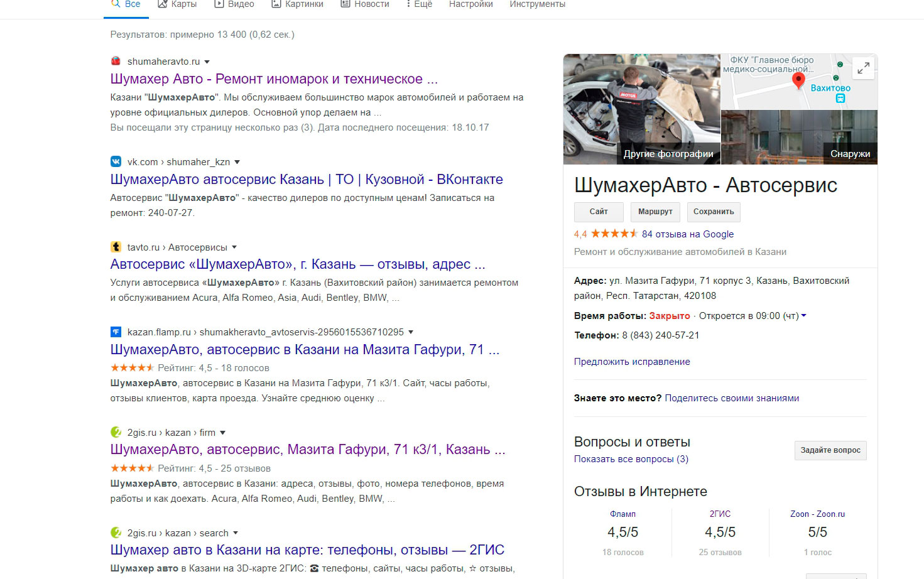Click the tavto.ru favicon
The image size is (924, 579).
116,247
